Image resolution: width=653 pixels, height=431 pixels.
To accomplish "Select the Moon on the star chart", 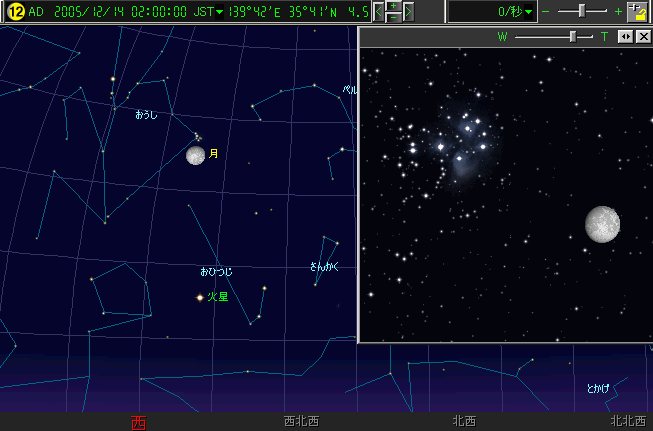I will click(x=195, y=155).
